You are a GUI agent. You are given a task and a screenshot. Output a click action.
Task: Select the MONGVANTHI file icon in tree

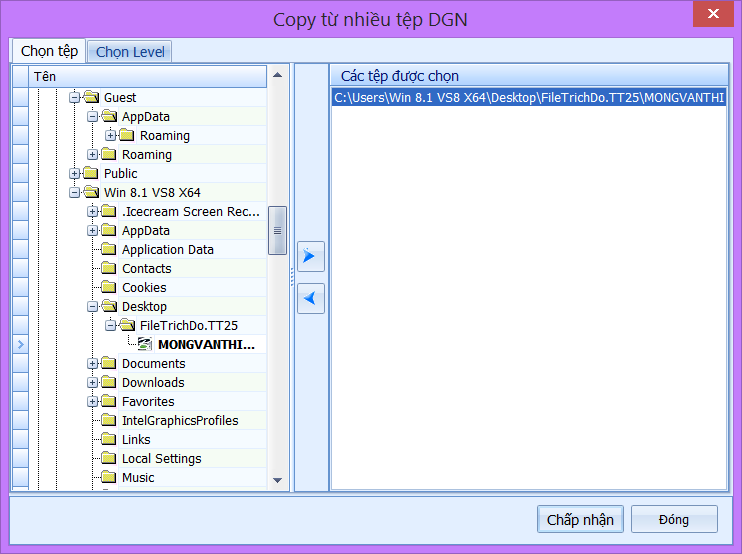145,345
